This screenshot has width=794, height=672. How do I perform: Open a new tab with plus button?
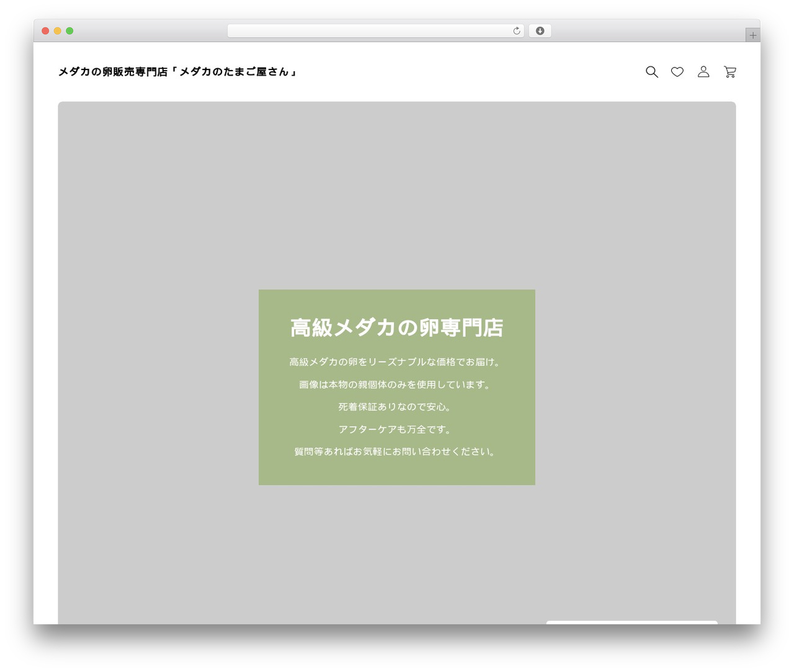753,35
